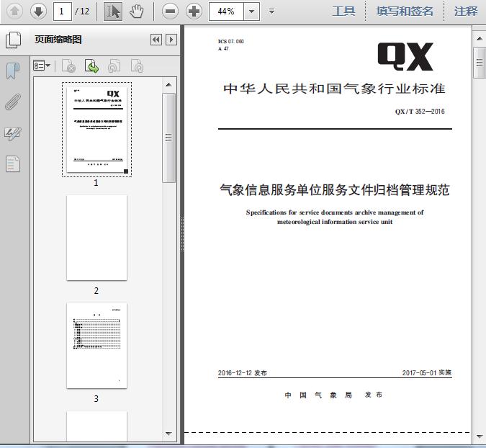Click the right-arrow next panel button
This screenshot has width=486, height=448.
171,40
